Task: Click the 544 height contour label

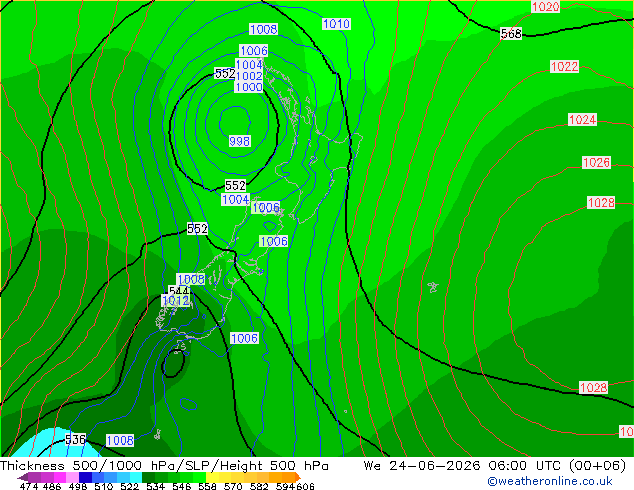Action: click(x=179, y=290)
